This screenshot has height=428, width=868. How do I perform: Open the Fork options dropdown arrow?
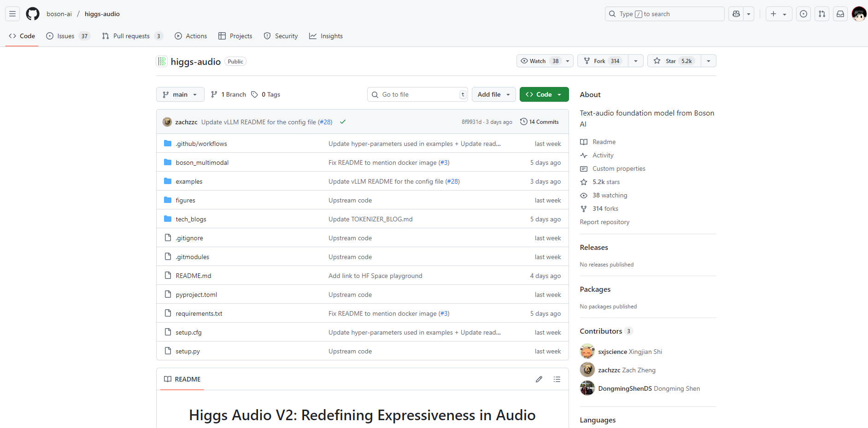coord(636,61)
